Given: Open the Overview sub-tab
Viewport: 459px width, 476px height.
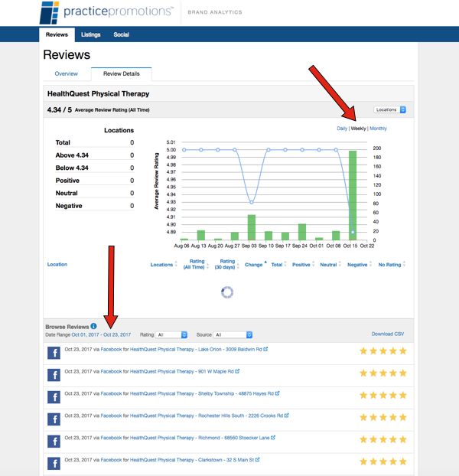Looking at the screenshot, I should pyautogui.click(x=66, y=73).
